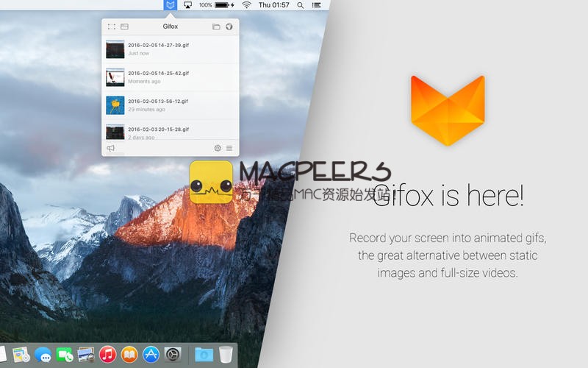Launch iTunes from the Dock

click(x=107, y=354)
